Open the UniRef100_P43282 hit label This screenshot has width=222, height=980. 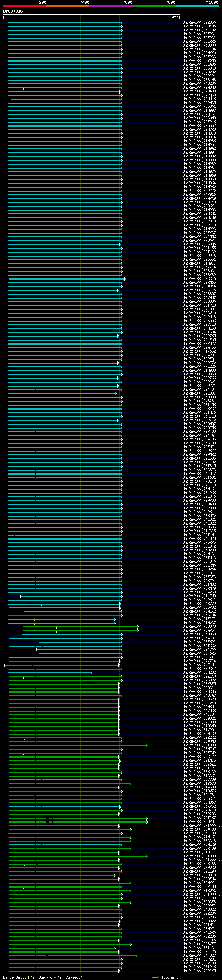click(199, 72)
